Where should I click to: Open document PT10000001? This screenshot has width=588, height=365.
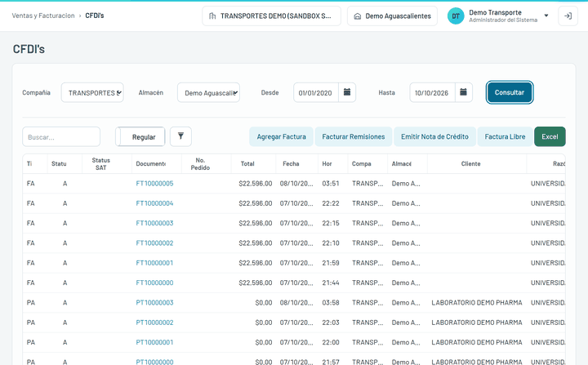click(x=154, y=342)
